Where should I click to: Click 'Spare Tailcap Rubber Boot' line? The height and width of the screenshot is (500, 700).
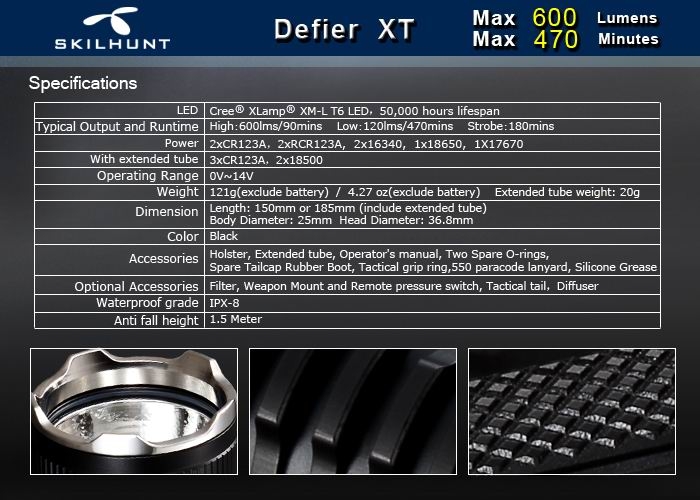433,267
